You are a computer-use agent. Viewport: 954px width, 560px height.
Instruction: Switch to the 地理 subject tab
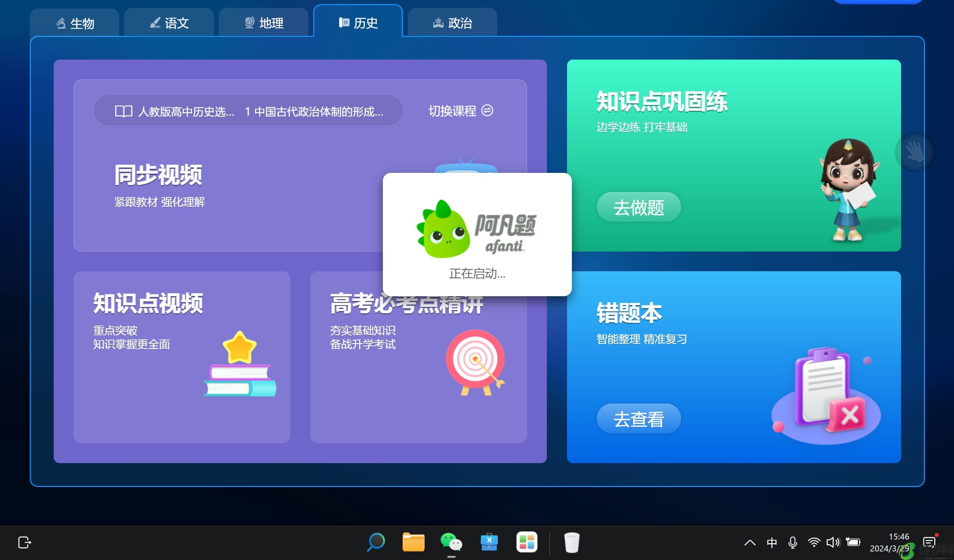pos(264,23)
